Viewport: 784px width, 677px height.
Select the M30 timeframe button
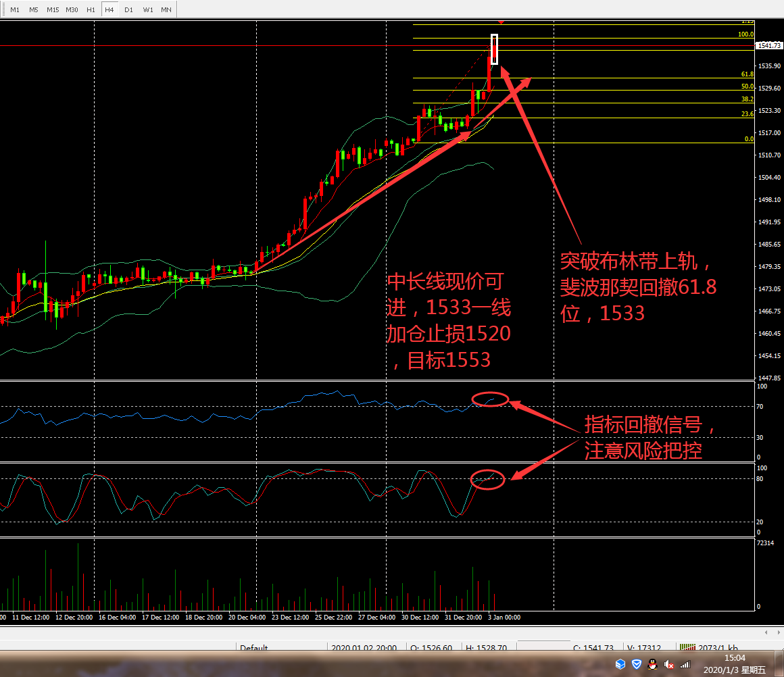pyautogui.click(x=72, y=9)
